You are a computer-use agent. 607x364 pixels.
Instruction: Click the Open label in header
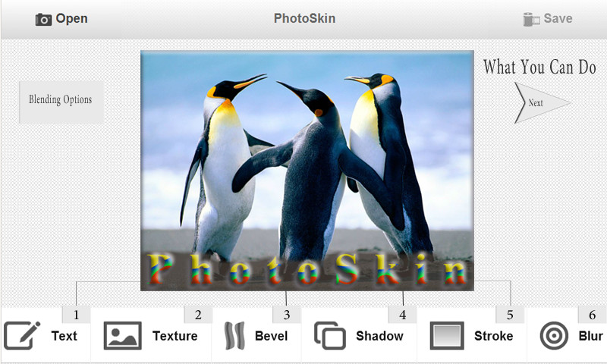point(71,18)
